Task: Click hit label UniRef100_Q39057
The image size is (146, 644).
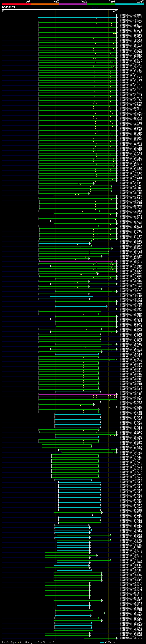Action: [131, 268]
